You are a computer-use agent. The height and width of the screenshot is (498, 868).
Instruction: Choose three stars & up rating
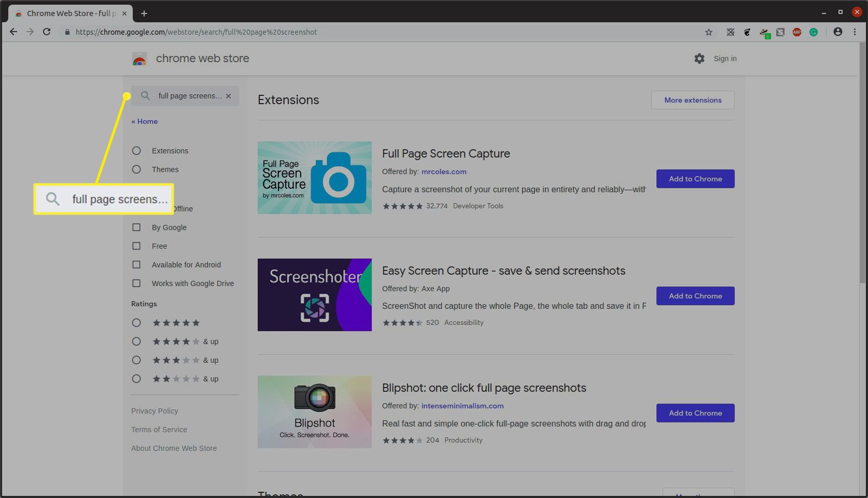(136, 360)
